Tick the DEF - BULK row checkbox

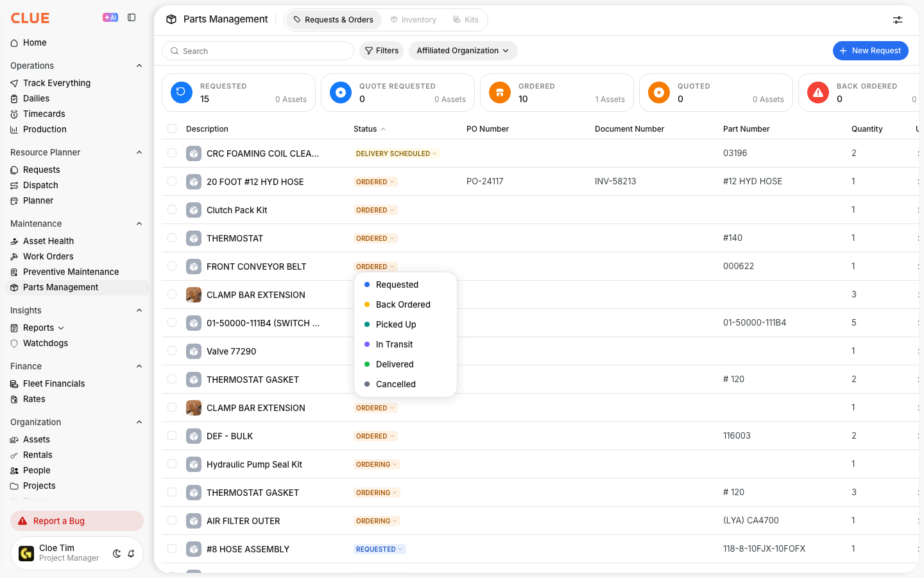coord(172,435)
